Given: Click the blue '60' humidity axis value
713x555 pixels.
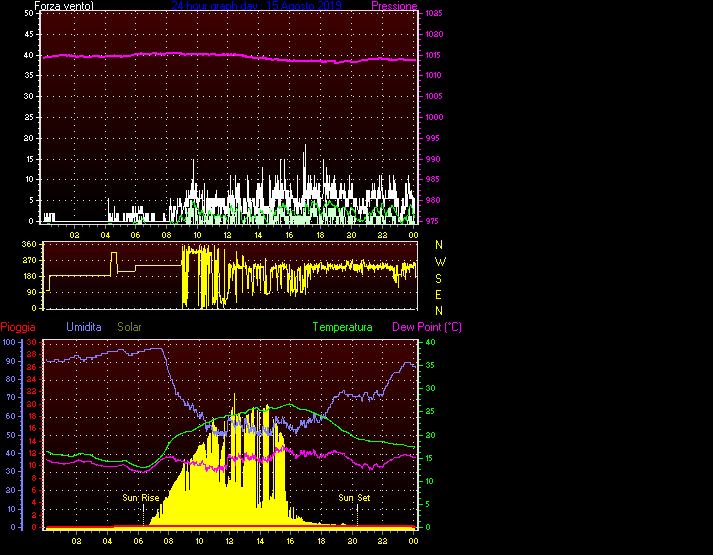Looking at the screenshot, I should (10, 416).
